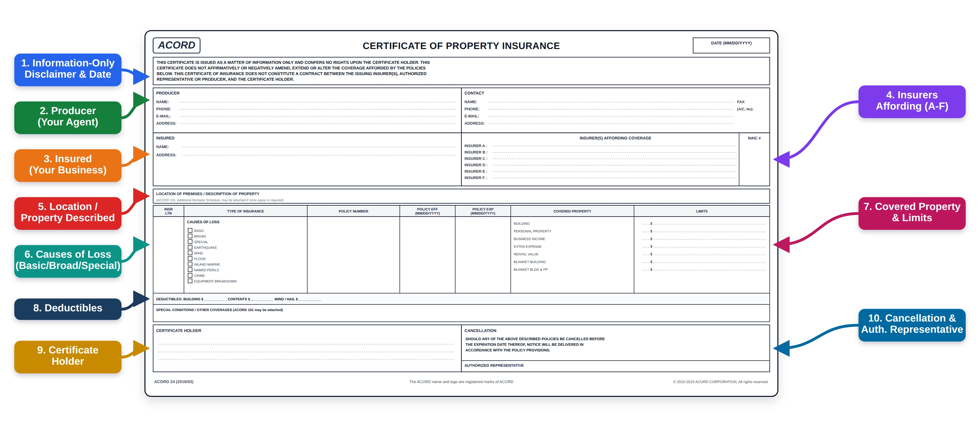
Task: Click the '3. Insured (Your Business)' label
Action: pyautogui.click(x=68, y=165)
